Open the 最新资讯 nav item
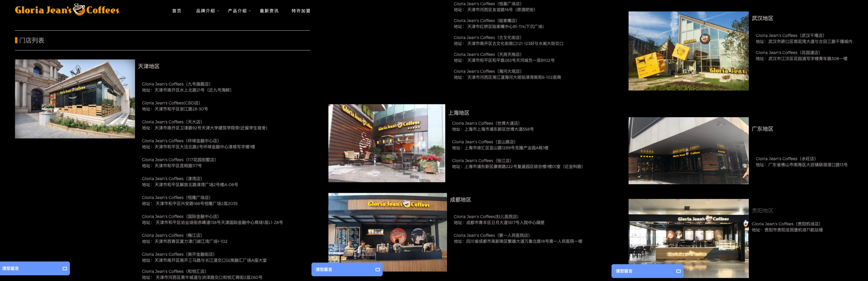868x281 pixels. pos(269,11)
